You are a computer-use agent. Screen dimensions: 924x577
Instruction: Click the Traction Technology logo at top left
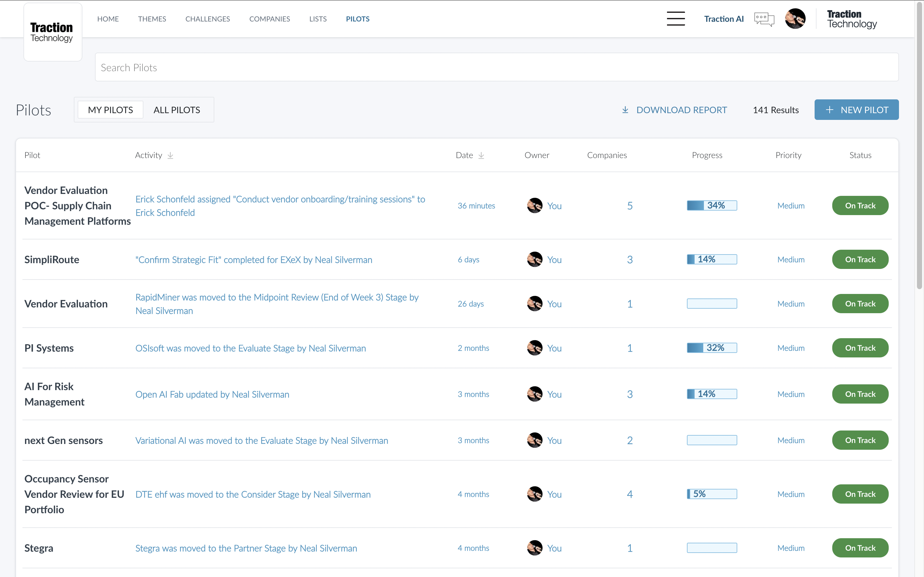(52, 32)
